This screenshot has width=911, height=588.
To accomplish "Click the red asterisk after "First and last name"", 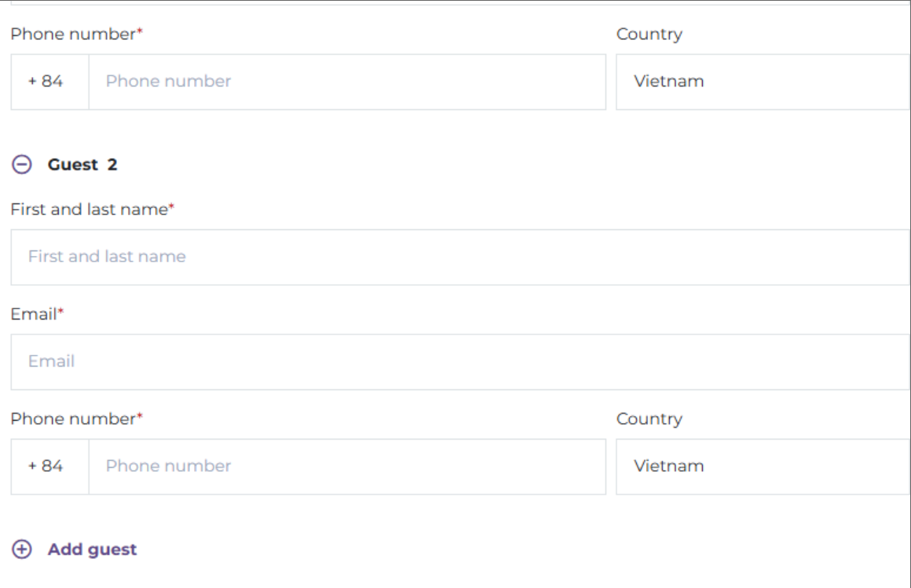I will 171,208.
